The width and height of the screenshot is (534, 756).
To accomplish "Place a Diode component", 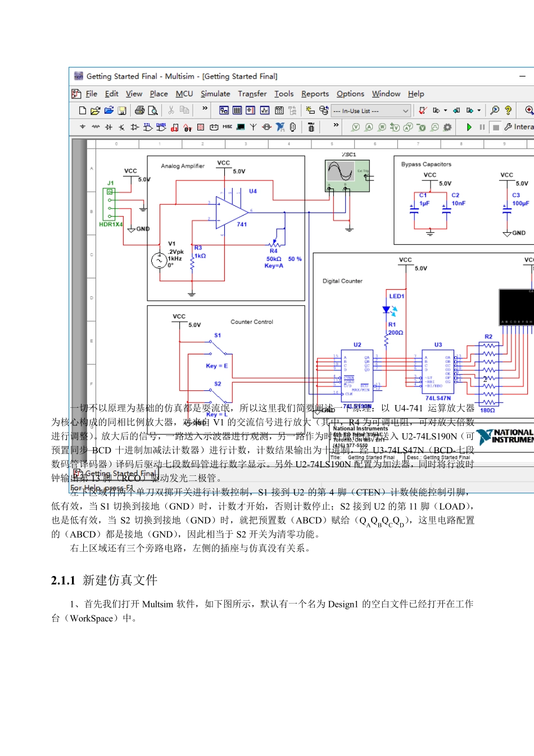I will [108, 127].
